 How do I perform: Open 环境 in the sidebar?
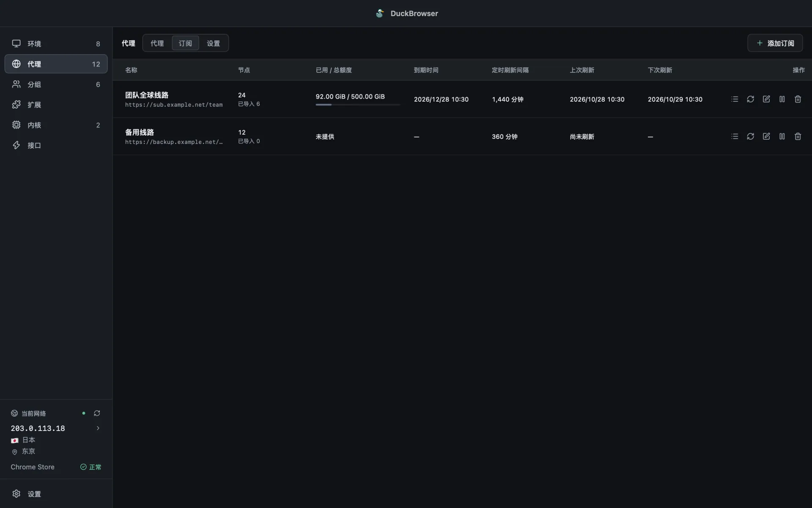click(x=56, y=44)
